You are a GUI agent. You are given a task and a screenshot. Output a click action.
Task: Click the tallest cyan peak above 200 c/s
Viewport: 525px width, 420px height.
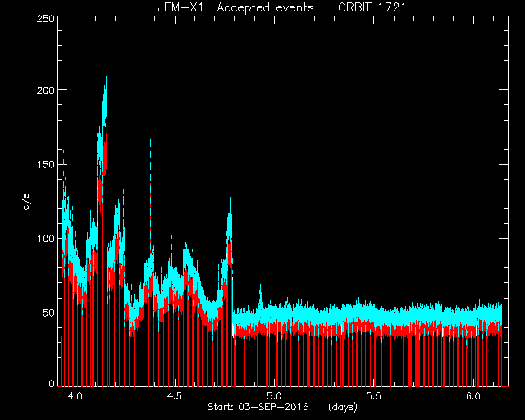[106, 82]
